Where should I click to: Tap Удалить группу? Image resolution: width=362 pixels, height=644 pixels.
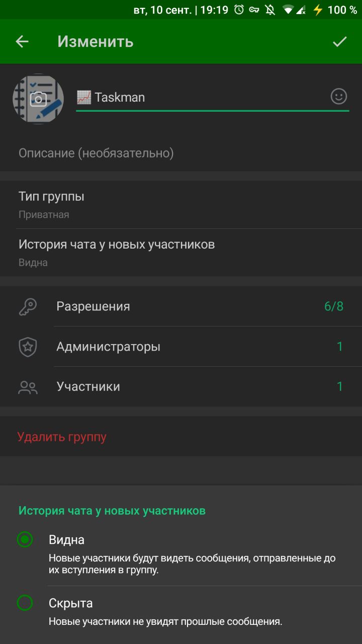62,437
